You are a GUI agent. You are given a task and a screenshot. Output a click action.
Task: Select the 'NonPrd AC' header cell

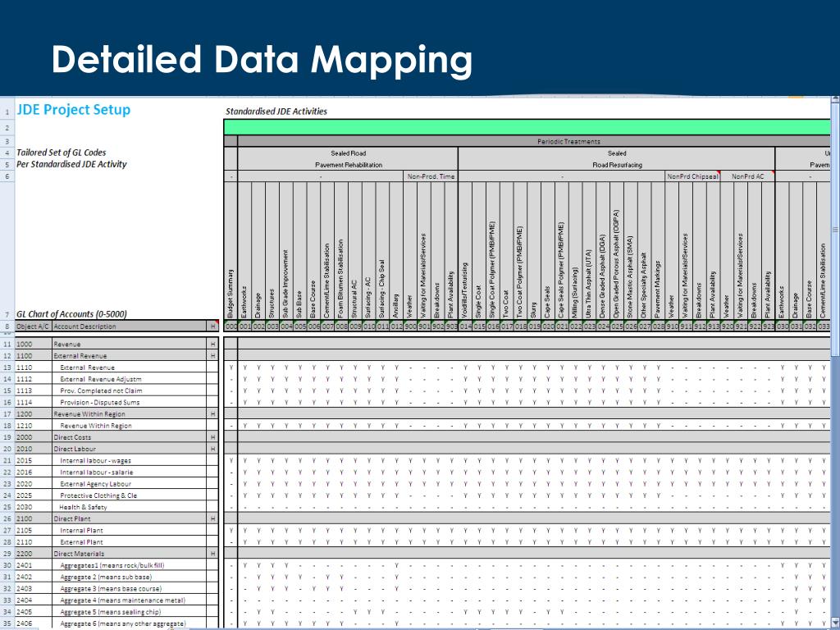(x=748, y=176)
